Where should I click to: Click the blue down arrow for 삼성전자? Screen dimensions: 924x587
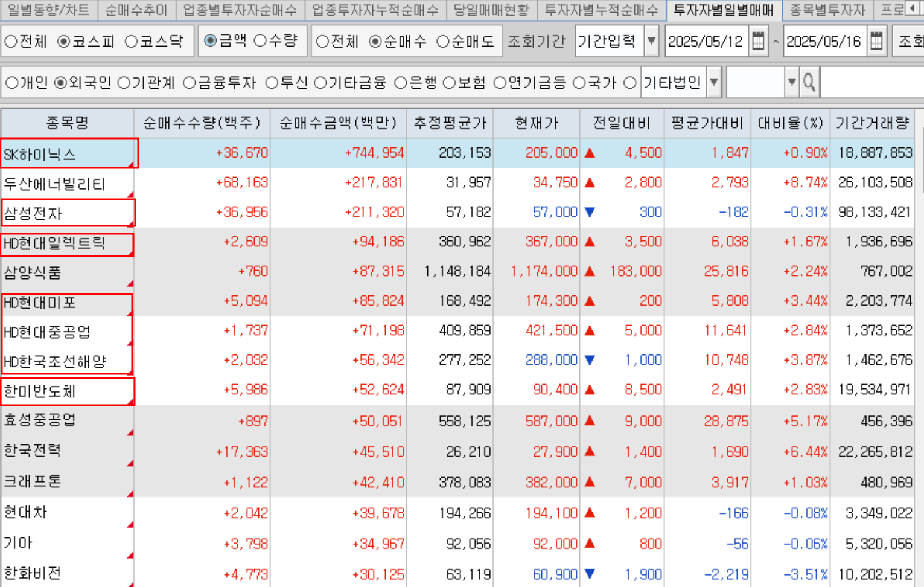point(590,212)
